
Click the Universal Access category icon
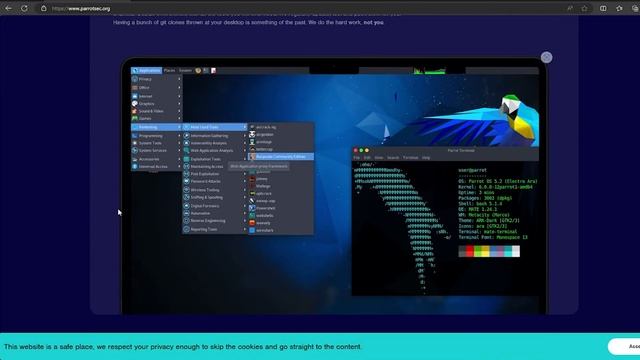(135, 167)
